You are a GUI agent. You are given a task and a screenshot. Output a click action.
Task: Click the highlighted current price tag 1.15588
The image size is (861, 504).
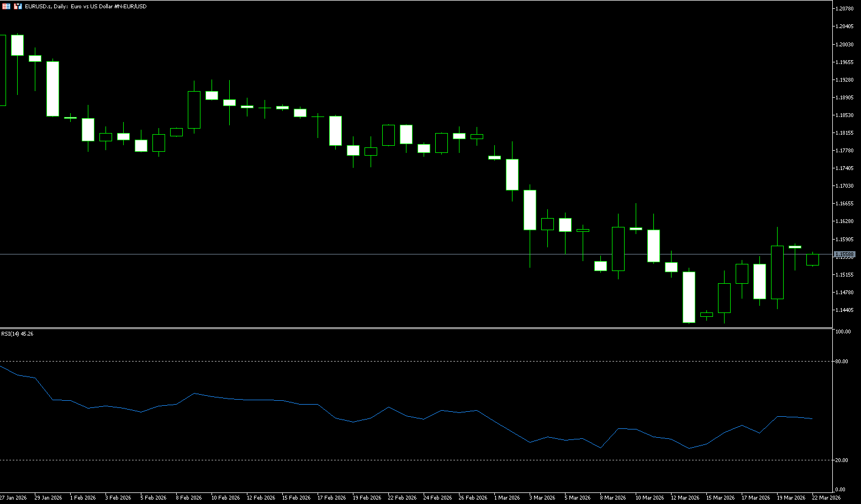coord(844,254)
